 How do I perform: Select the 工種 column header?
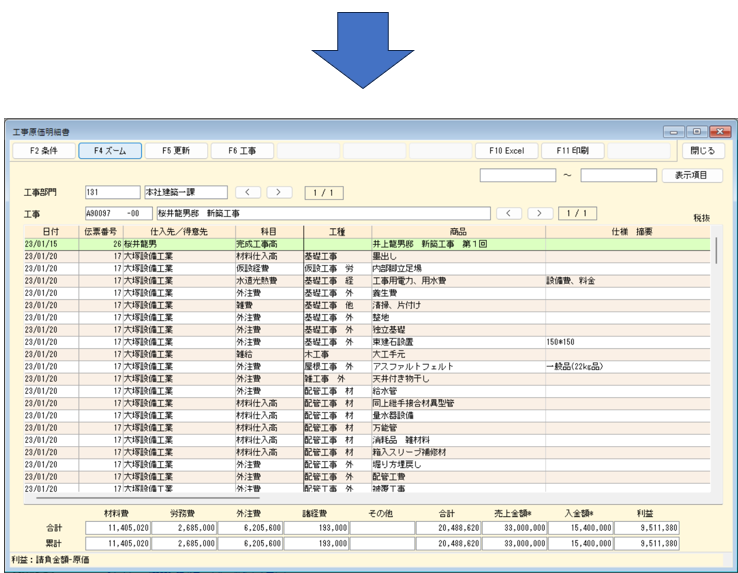coord(337,232)
